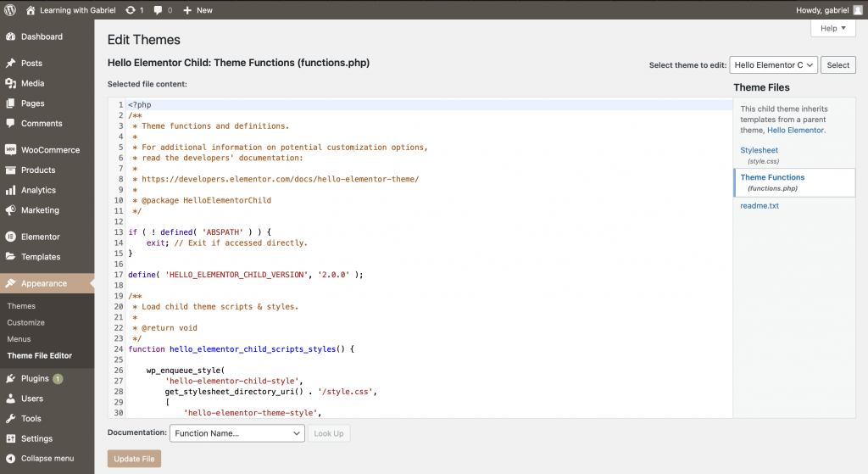Viewport: 868px width, 474px height.
Task: Click the Pages icon in sidebar
Action: tap(10, 103)
